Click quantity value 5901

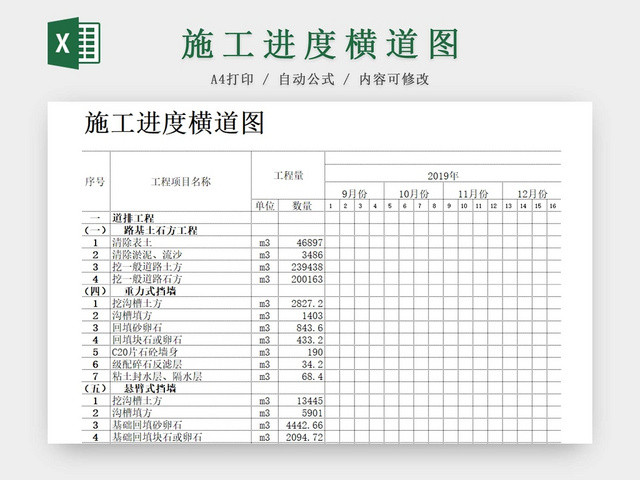pyautogui.click(x=312, y=413)
